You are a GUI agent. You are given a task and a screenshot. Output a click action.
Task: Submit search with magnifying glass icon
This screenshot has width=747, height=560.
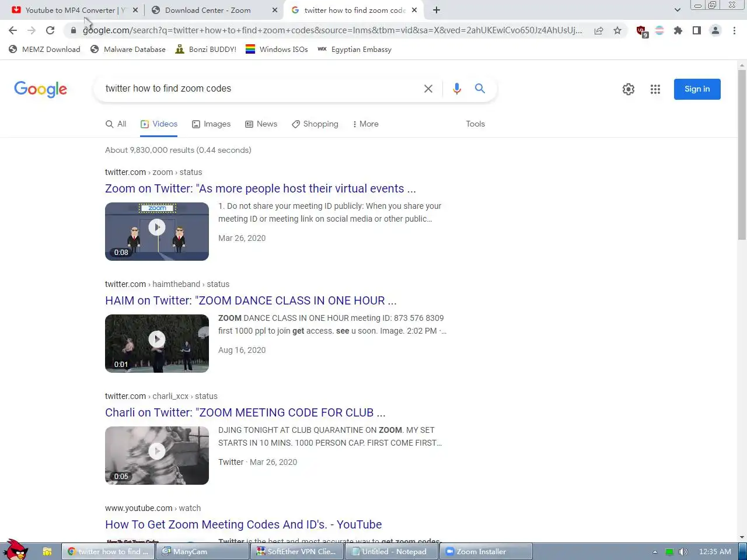(x=480, y=89)
